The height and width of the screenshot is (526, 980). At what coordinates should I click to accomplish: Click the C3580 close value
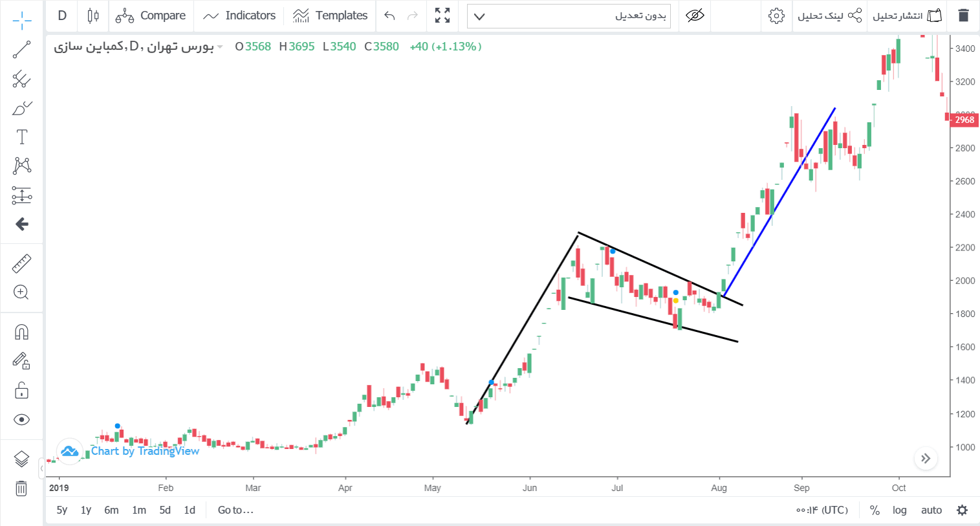click(382, 47)
